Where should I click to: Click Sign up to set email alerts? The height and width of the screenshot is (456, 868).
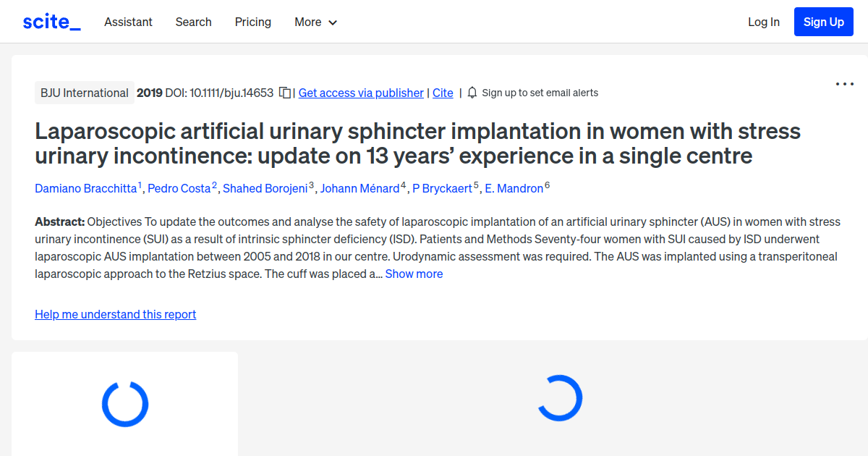click(540, 93)
